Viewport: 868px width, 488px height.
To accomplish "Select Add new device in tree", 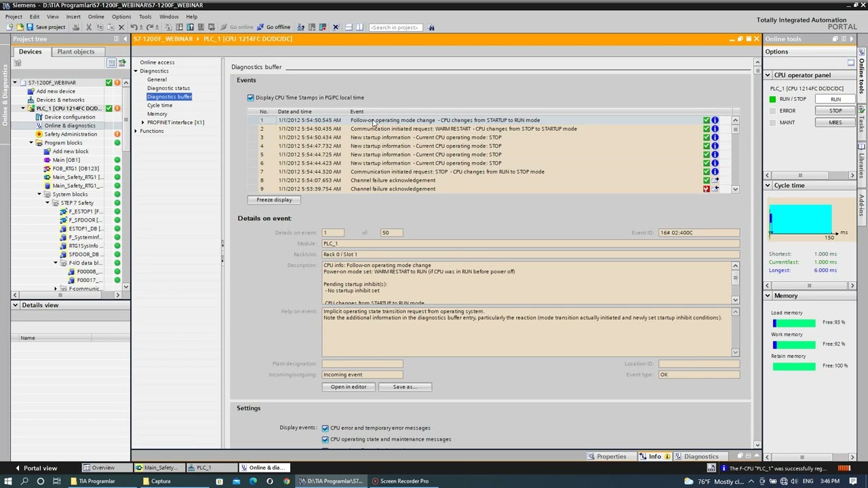I will 56,91.
